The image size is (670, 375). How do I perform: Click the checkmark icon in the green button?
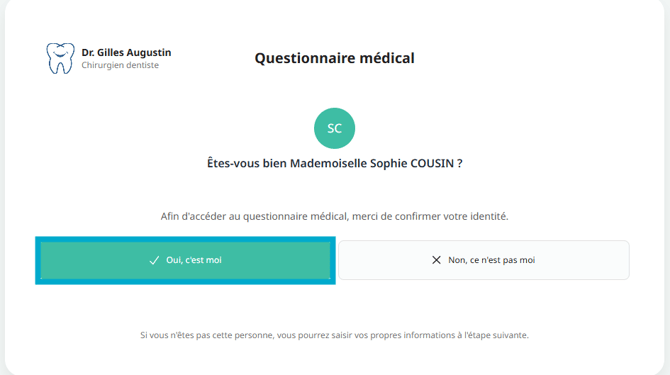pos(154,260)
